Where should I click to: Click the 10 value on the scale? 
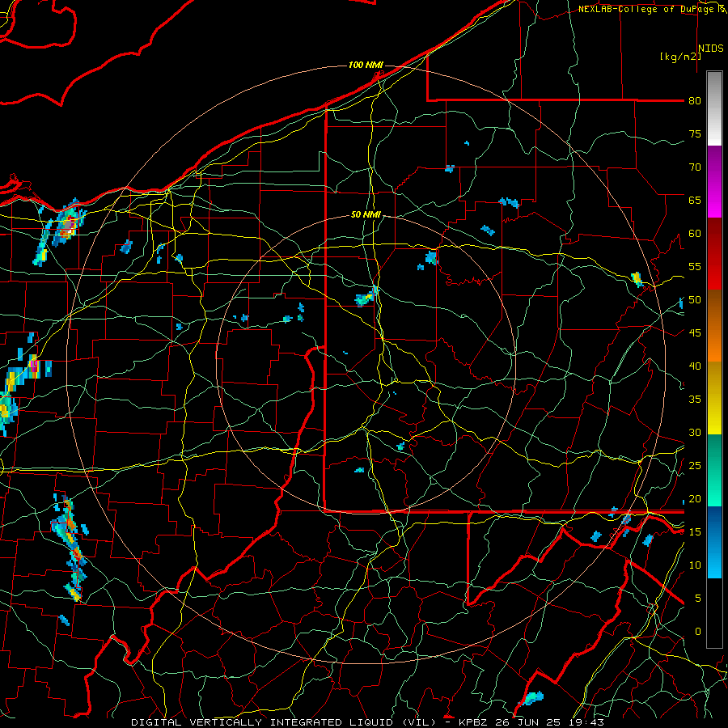(695, 565)
